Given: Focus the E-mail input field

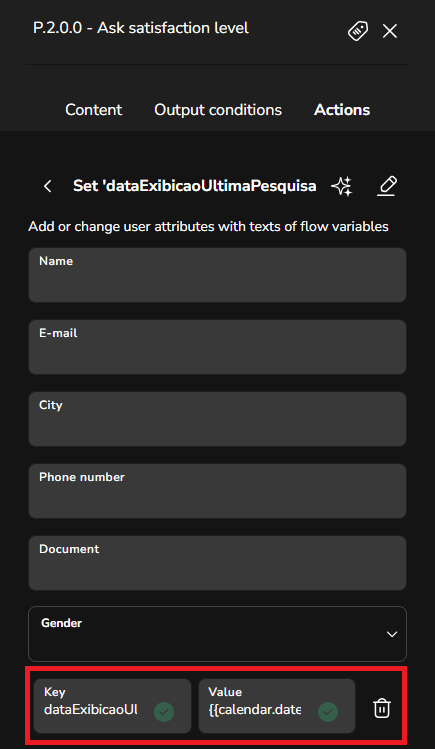Looking at the screenshot, I should tap(217, 347).
